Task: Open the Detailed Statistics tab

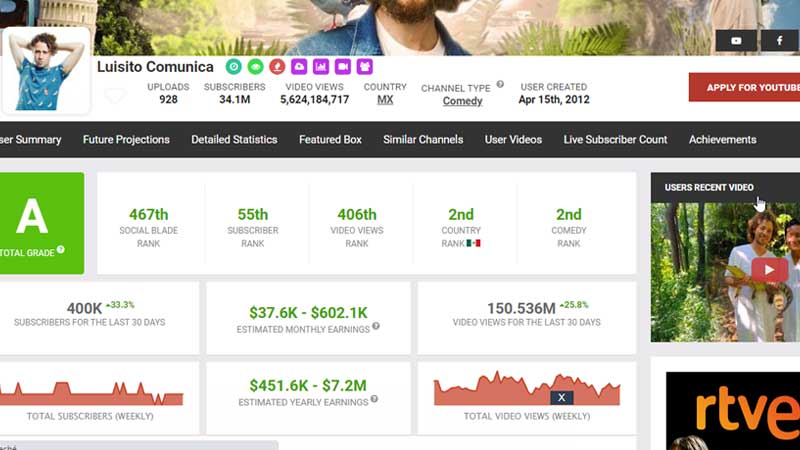Action: click(234, 140)
